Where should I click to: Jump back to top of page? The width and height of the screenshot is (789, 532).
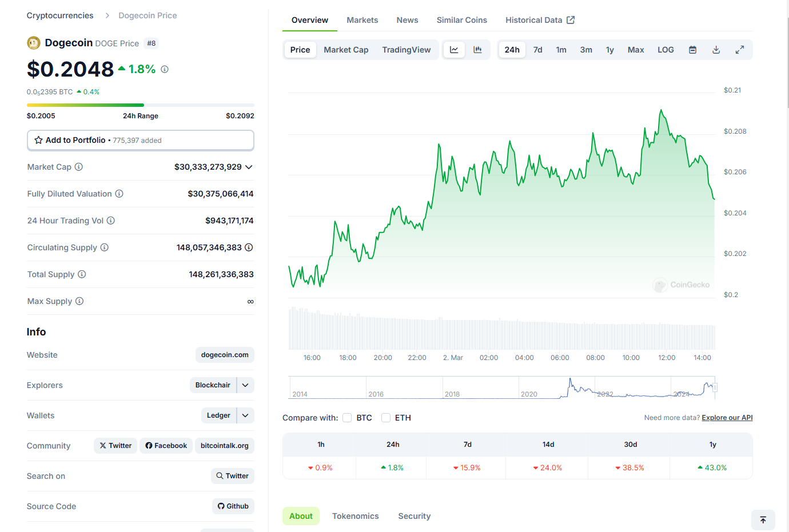coord(763,520)
